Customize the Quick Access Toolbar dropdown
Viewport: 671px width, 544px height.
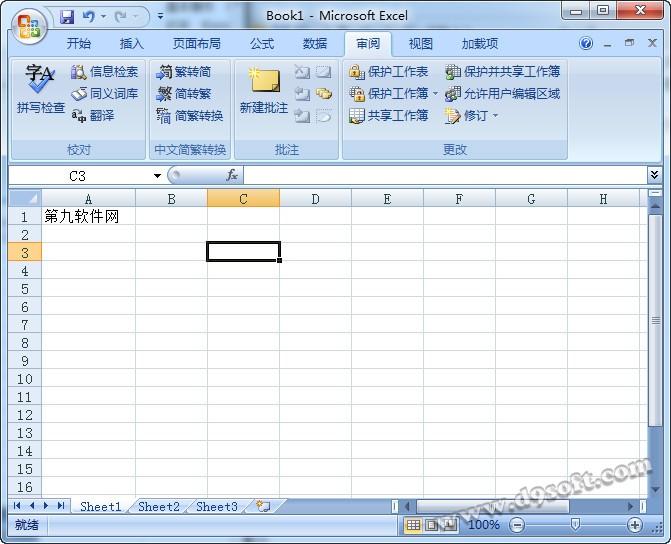160,17
